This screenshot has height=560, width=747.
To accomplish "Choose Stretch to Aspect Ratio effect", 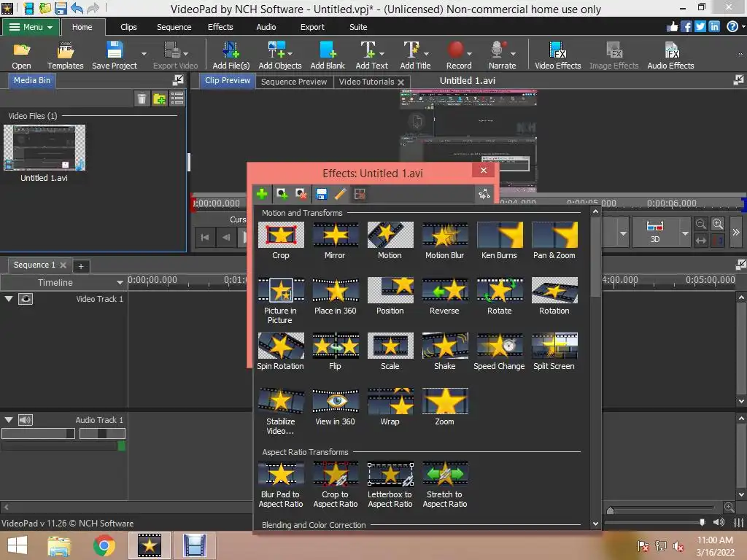I will [x=444, y=484].
